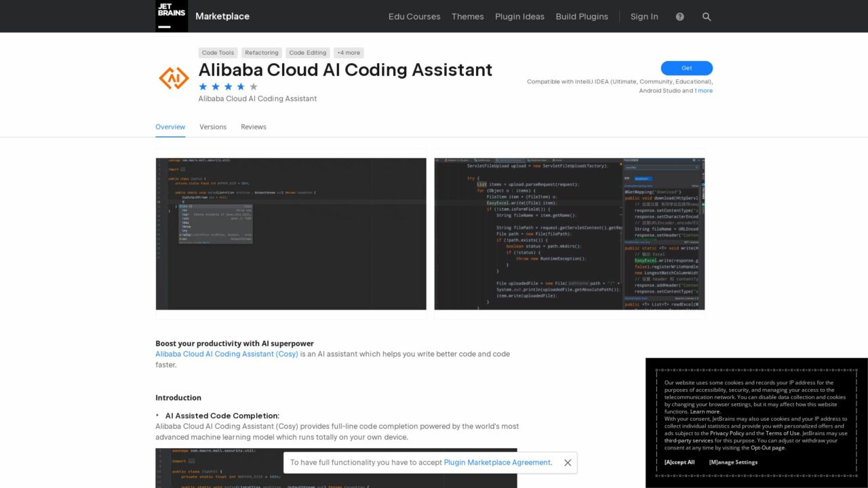The height and width of the screenshot is (488, 868).
Task: Open search with the magnifier icon
Action: pos(707,16)
